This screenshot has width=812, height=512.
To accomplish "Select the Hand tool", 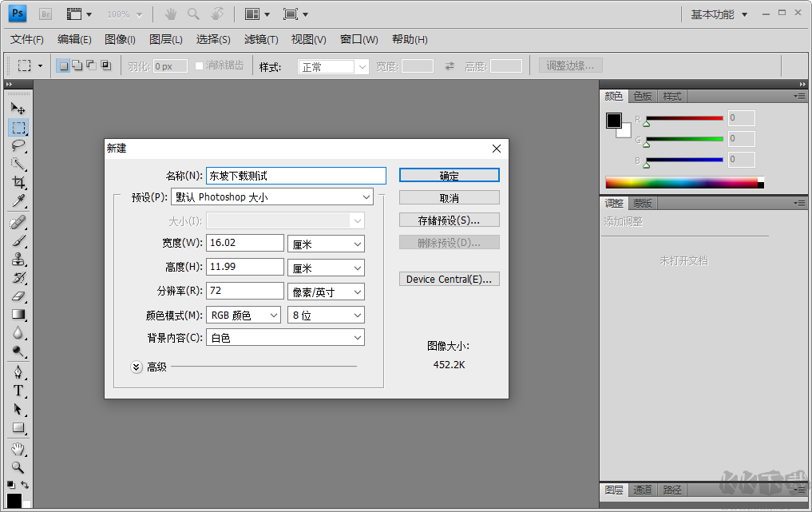I will point(18,448).
